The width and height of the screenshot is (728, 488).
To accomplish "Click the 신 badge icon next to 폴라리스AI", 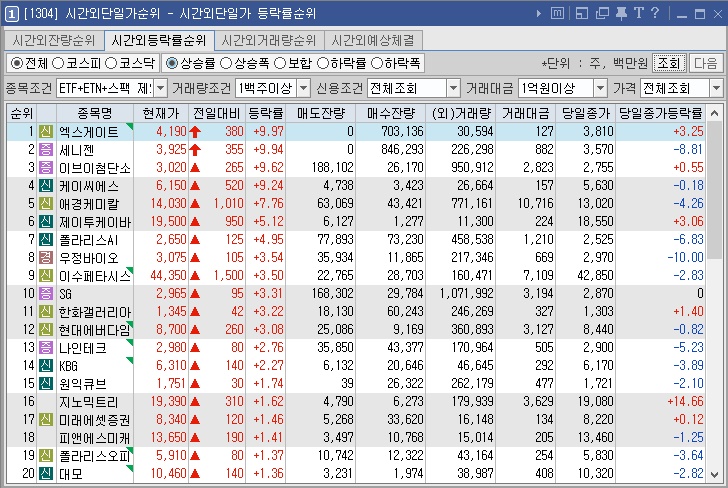I will click(x=46, y=240).
